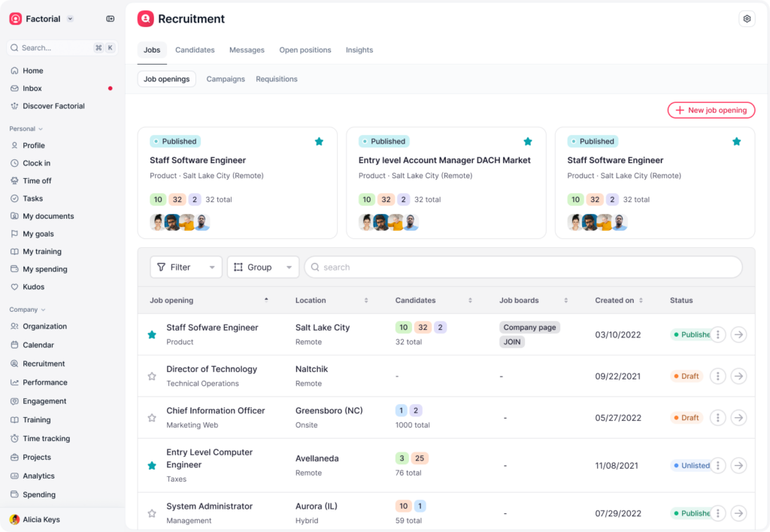This screenshot has height=532, width=770.
Task: Unstar the Entry Level Computer Engineer row
Action: coord(152,466)
